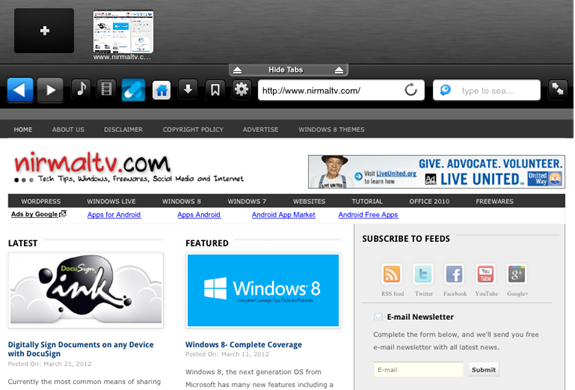The image size is (575, 390).
Task: Read 'Digitally Sign Documents on any Device' article
Action: (81, 349)
